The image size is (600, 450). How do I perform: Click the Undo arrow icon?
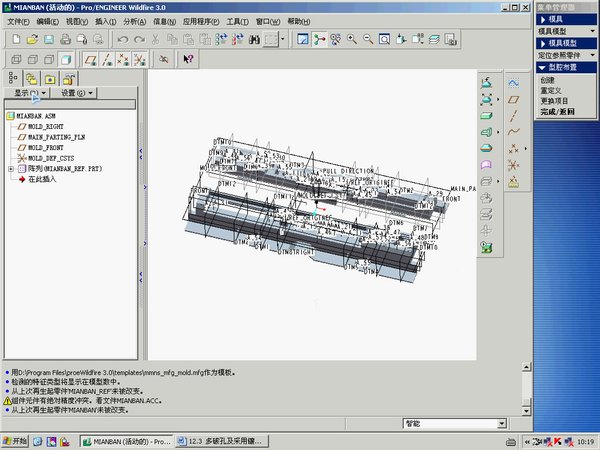pos(121,39)
